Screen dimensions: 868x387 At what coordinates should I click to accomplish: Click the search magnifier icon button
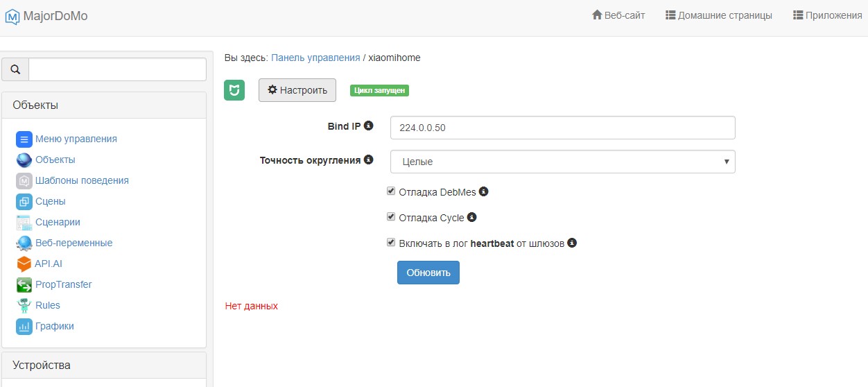click(x=15, y=69)
